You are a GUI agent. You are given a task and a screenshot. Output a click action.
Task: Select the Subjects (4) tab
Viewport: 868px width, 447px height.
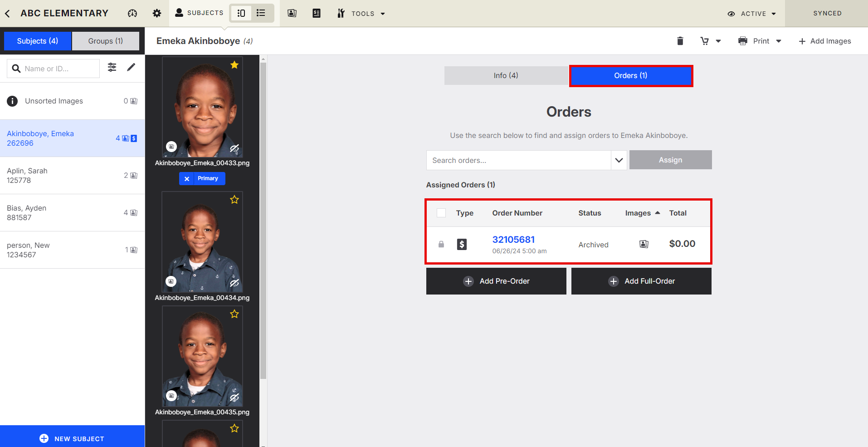(x=38, y=41)
